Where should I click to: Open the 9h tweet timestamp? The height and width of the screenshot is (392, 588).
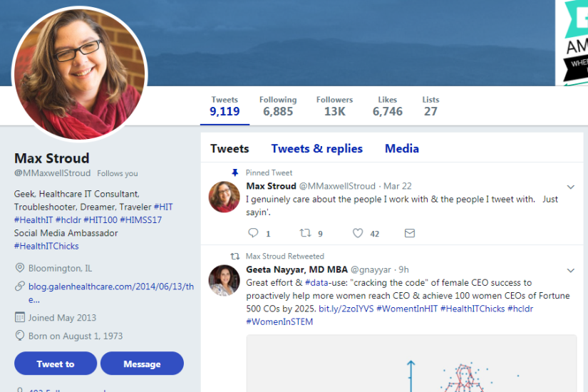pyautogui.click(x=403, y=269)
